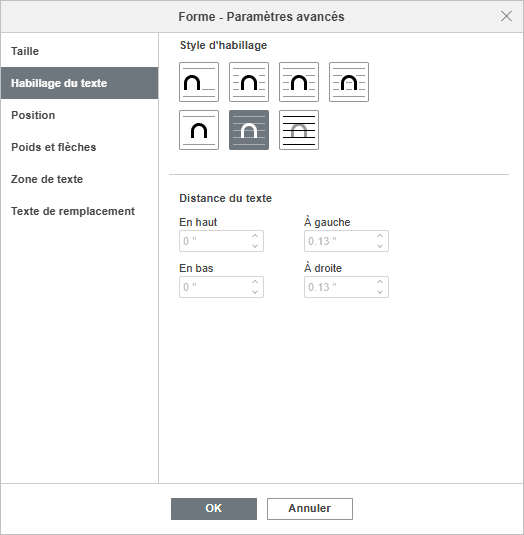Open the Taille section
This screenshot has width=524, height=535.
point(79,51)
